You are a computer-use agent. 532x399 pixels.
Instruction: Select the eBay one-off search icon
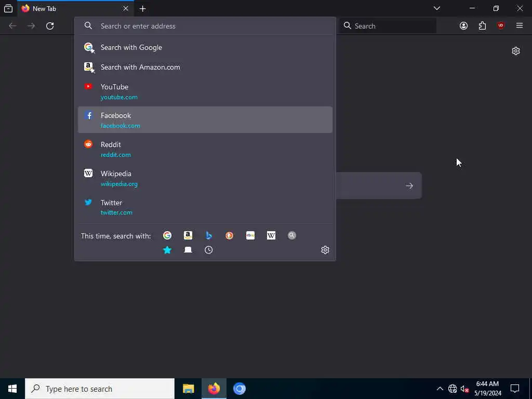[250, 235]
